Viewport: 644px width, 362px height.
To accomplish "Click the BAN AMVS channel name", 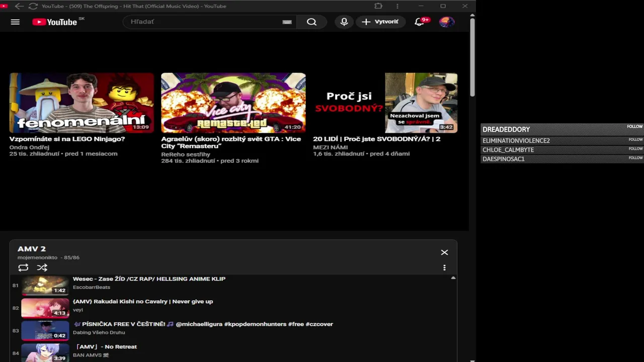I will point(91,355).
